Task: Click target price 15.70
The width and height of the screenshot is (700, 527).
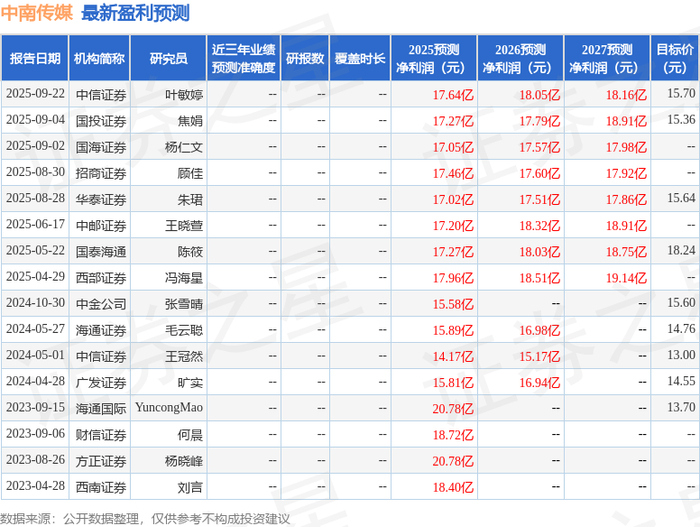Action: point(681,93)
